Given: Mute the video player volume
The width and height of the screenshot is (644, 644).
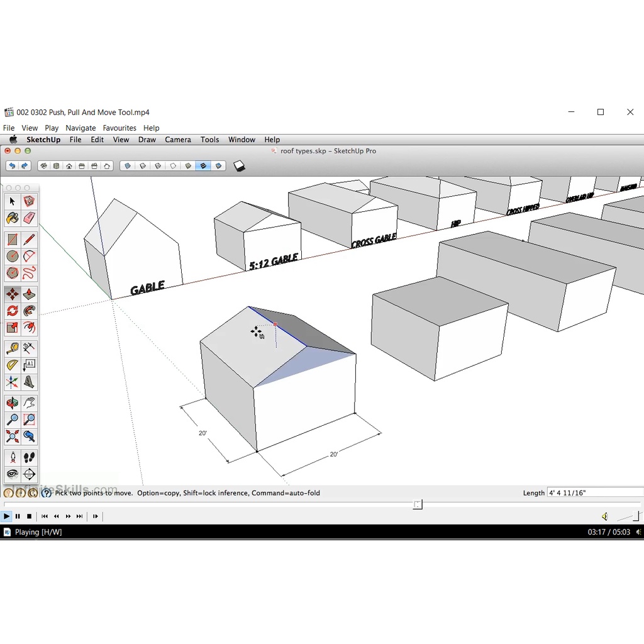Looking at the screenshot, I should pos(604,516).
